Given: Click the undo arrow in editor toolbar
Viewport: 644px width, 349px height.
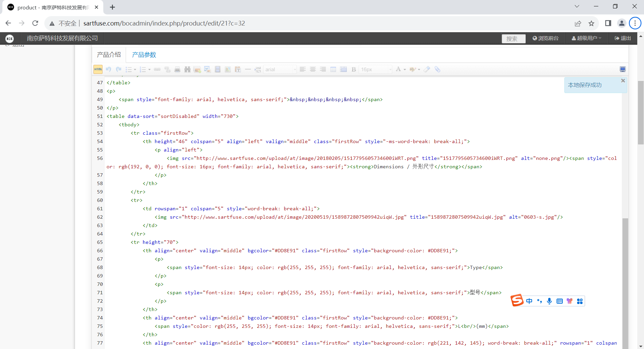Looking at the screenshot, I should 108,69.
